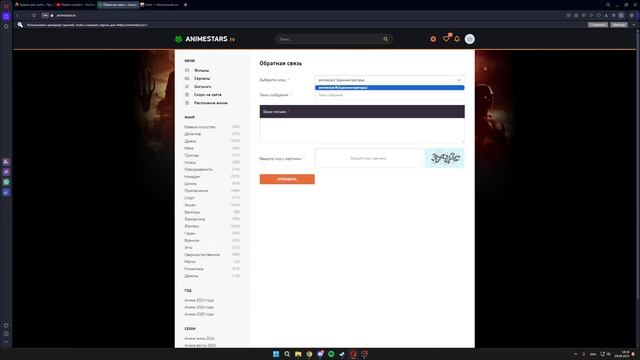Click the icon beside Скоро на сайте
Image resolution: width=640 pixels, height=360 pixels.
click(x=187, y=95)
